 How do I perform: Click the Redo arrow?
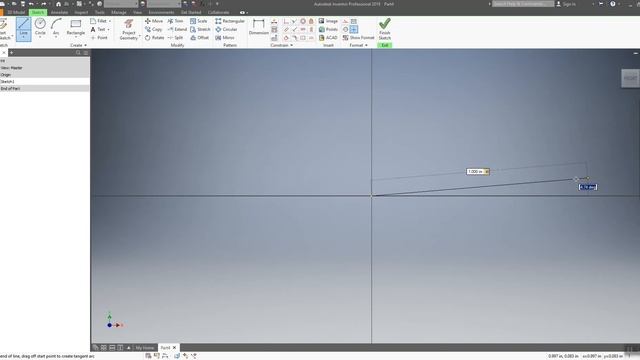(44, 4)
